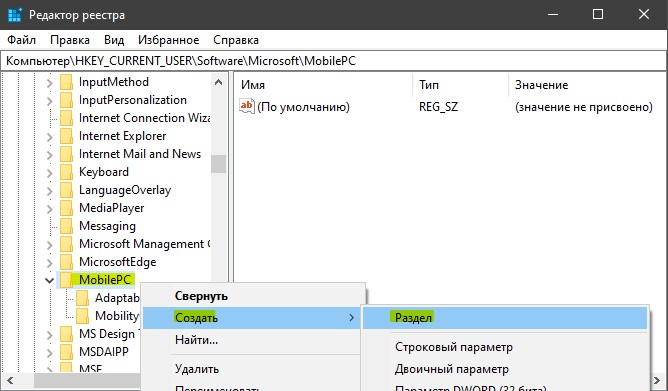668x391 pixels.
Task: Expand the MediaPlayer key
Action: pyautogui.click(x=49, y=209)
